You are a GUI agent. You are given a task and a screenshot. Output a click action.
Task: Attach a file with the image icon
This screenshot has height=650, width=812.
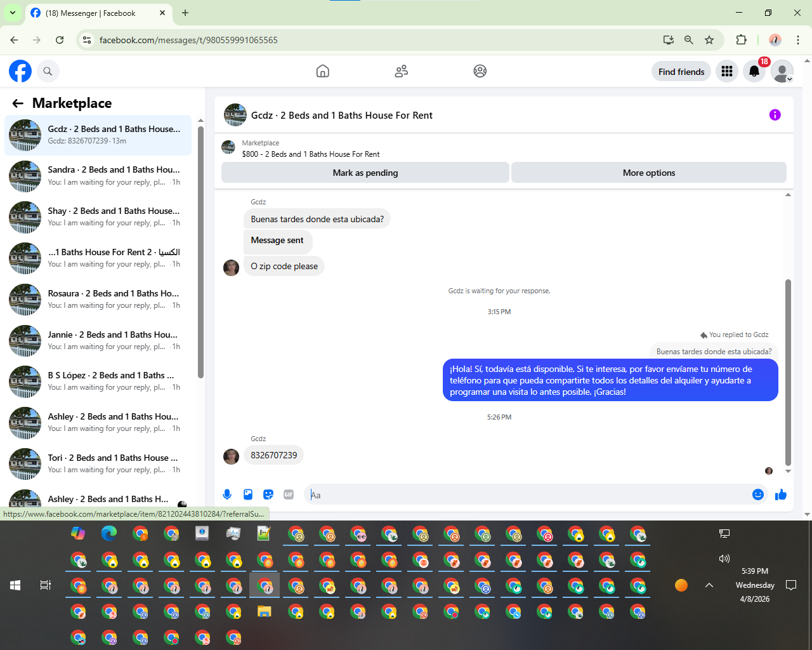(x=248, y=494)
